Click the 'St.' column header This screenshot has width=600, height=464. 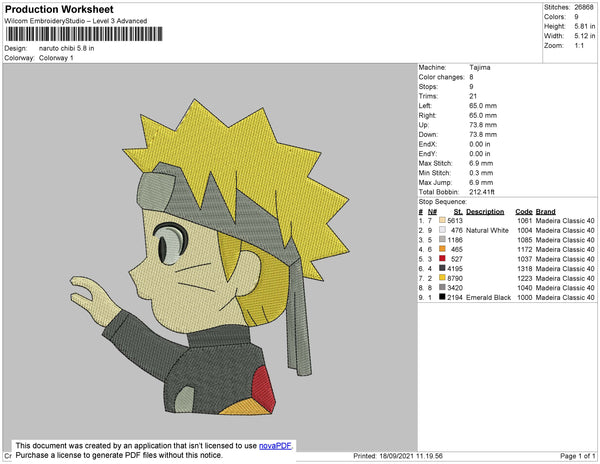coord(458,212)
